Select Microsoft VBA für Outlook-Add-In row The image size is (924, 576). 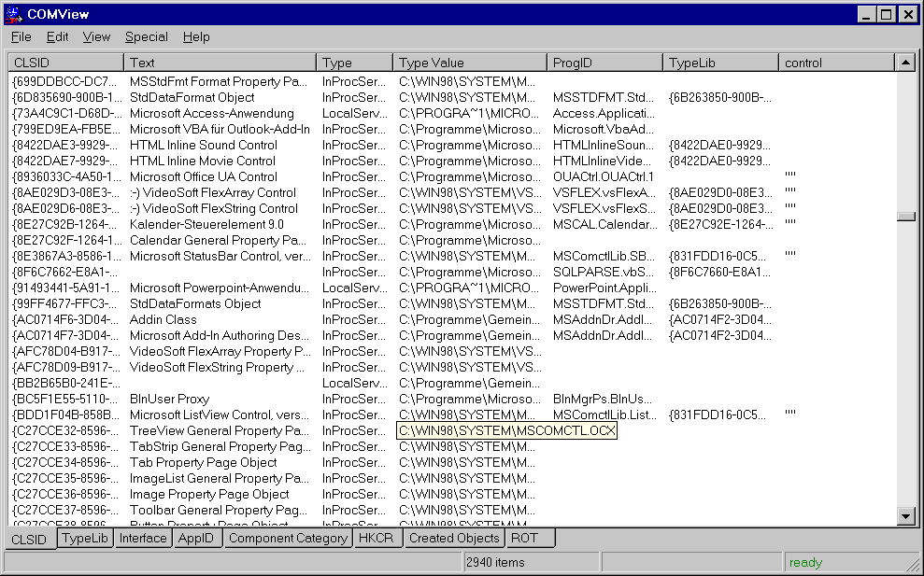(452, 130)
